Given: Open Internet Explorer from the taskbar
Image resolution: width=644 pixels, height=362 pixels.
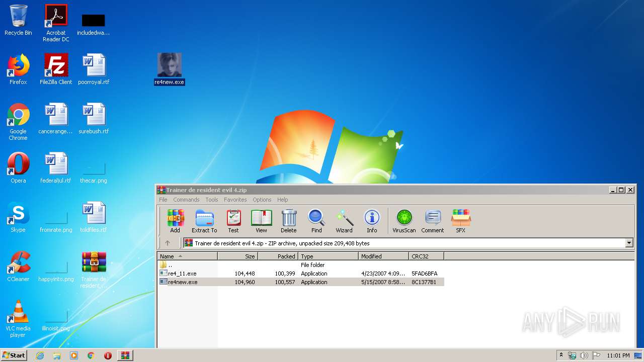Looking at the screenshot, I should coord(40,355).
